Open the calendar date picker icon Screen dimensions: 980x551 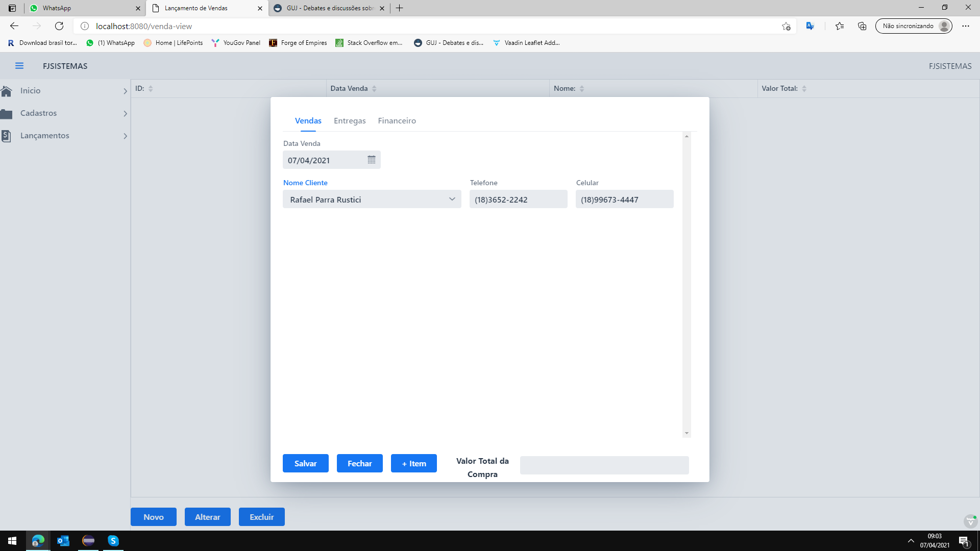pyautogui.click(x=371, y=160)
